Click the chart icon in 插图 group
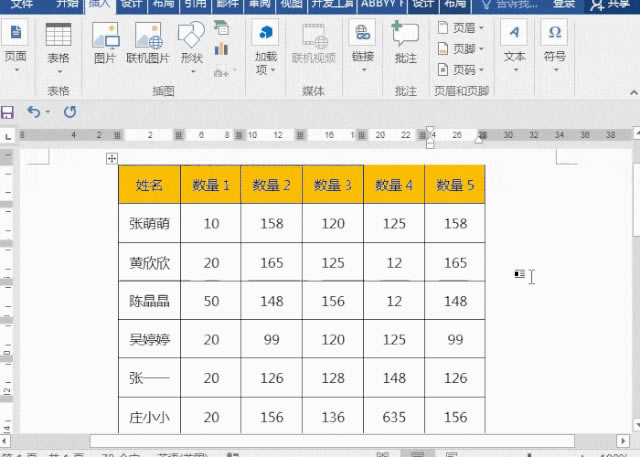The image size is (640, 457). [221, 49]
